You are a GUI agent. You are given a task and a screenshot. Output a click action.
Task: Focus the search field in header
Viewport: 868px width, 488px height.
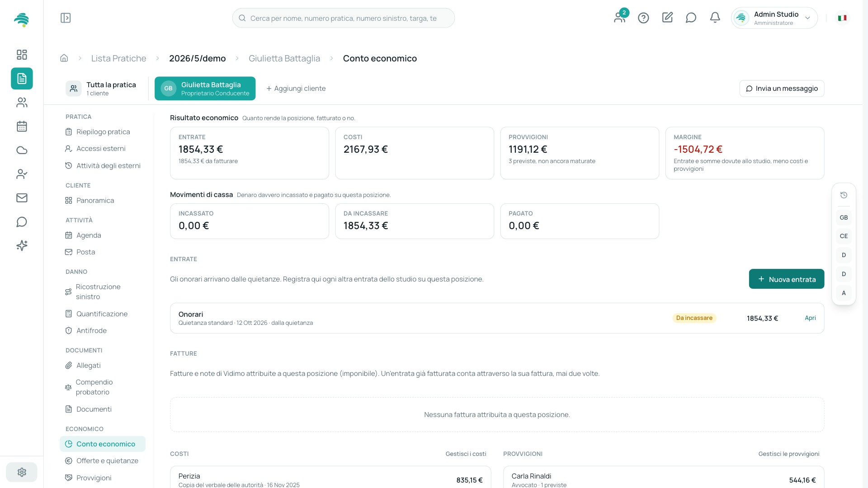click(344, 18)
